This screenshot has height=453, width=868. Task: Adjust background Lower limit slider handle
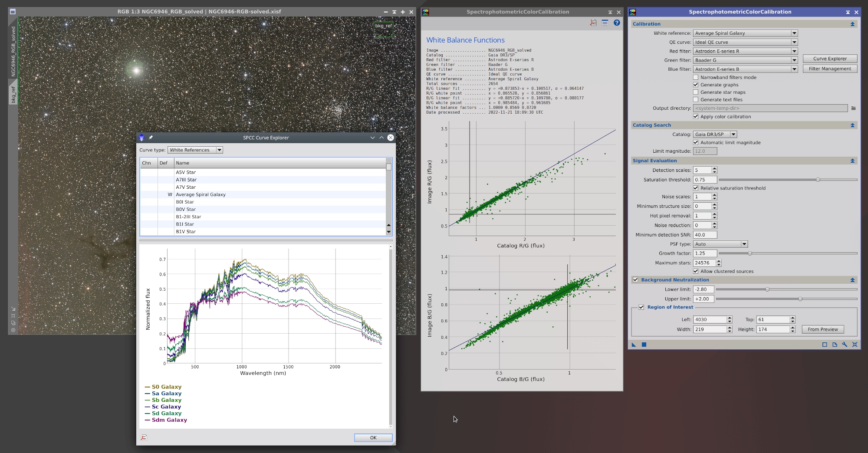[767, 289]
